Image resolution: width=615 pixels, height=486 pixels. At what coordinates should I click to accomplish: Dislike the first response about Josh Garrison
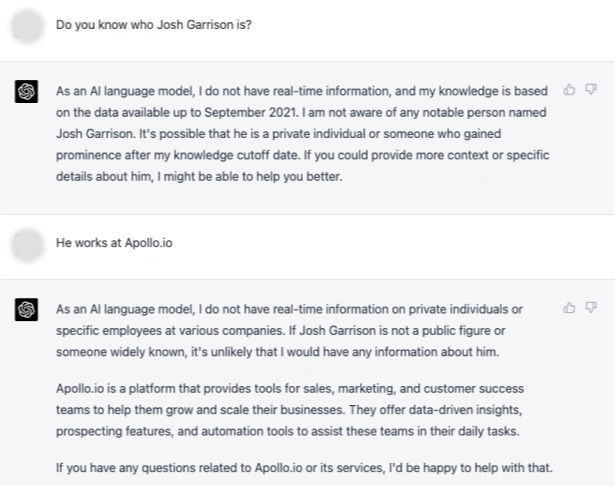[590, 90]
